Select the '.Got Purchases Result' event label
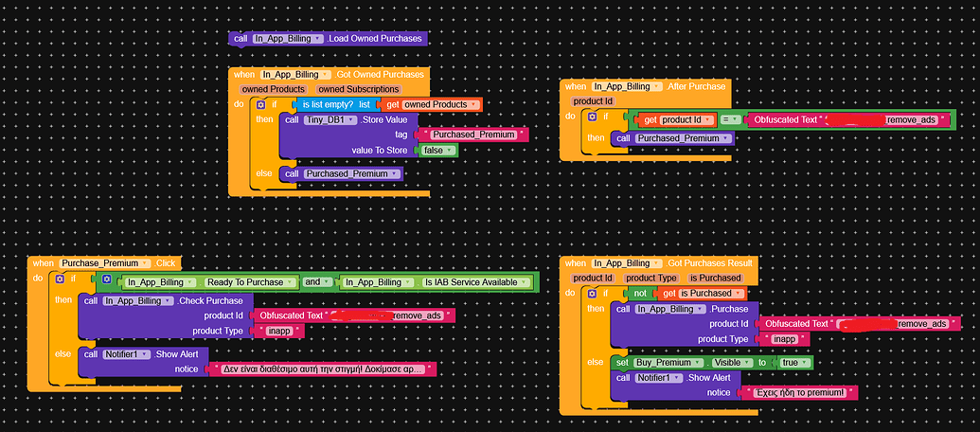 point(708,263)
